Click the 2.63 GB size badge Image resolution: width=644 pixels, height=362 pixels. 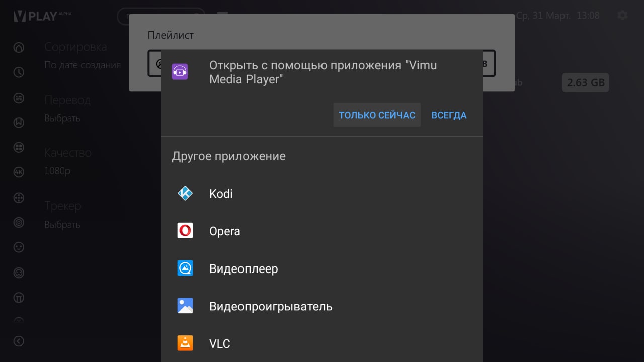(x=586, y=83)
